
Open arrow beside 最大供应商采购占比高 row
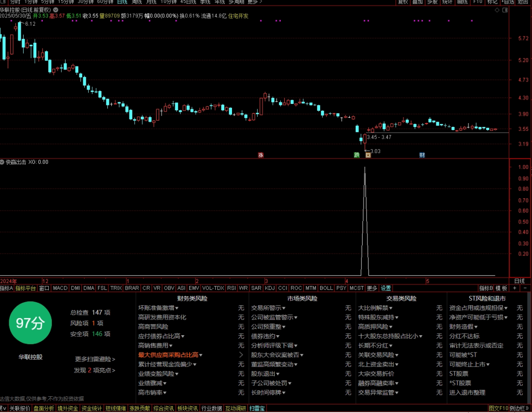coord(241,355)
